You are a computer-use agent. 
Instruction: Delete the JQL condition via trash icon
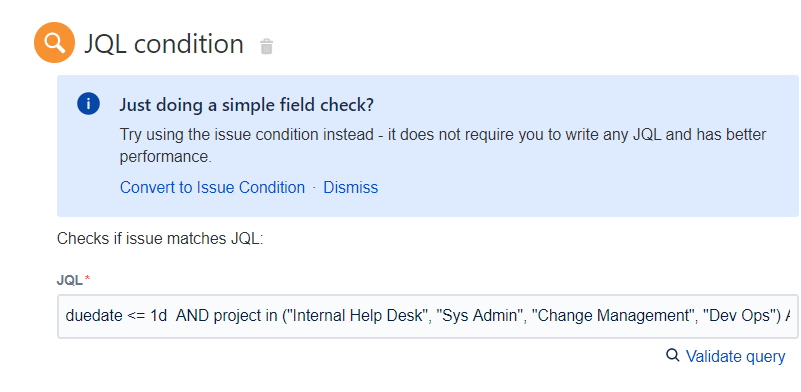[x=267, y=47]
